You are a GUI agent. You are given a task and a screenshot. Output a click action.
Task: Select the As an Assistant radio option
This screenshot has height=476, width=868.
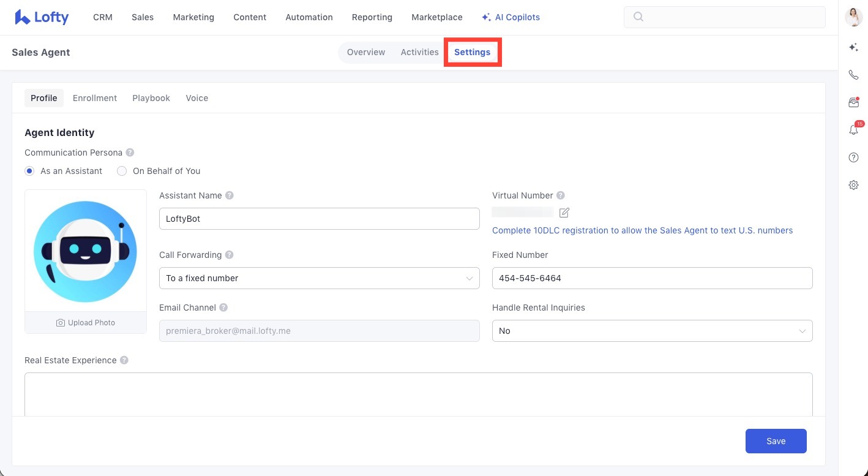(x=29, y=171)
